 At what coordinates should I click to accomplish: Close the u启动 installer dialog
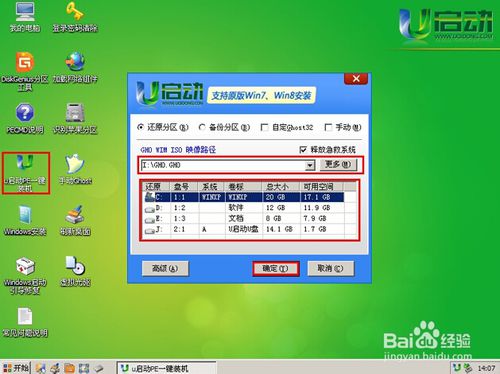(356, 79)
